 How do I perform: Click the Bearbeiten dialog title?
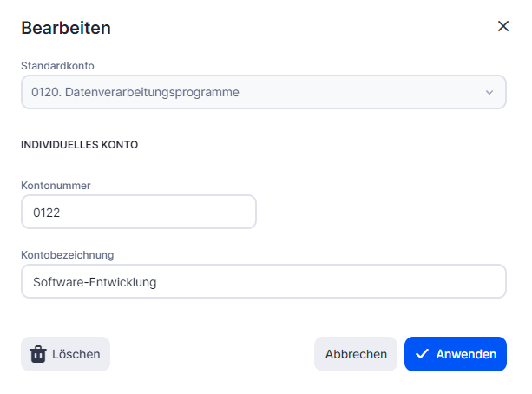[x=66, y=28]
